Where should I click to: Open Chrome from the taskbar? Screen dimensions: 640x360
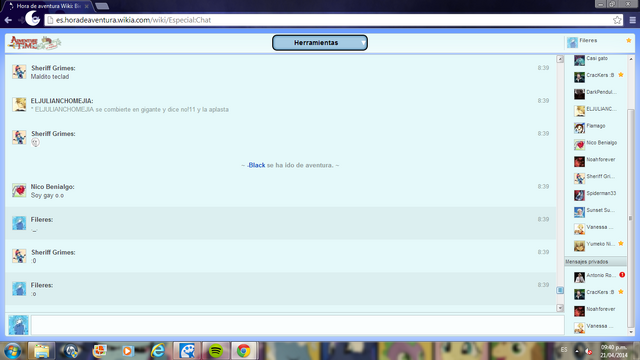(x=244, y=351)
